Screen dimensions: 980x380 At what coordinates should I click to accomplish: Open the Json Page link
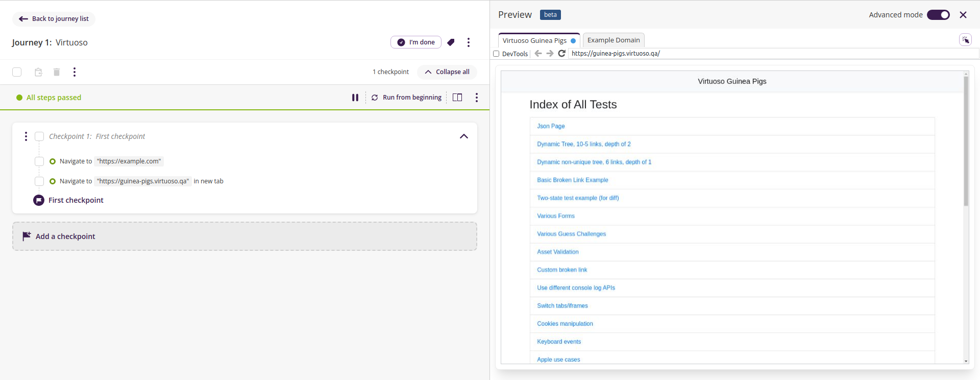(551, 126)
